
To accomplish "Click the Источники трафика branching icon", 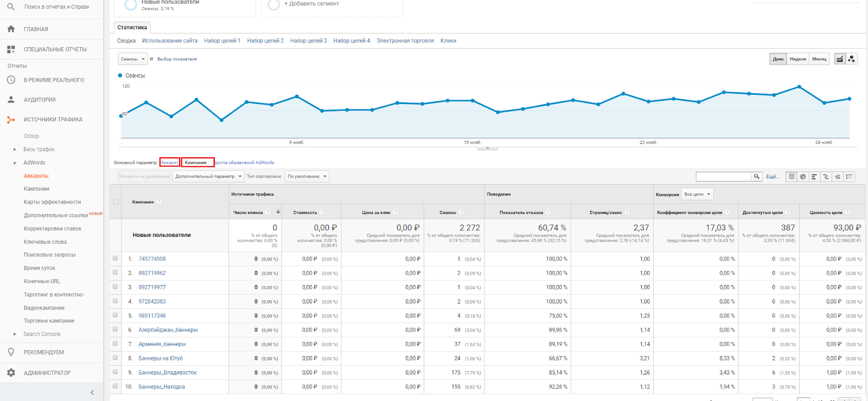I will click(x=11, y=120).
